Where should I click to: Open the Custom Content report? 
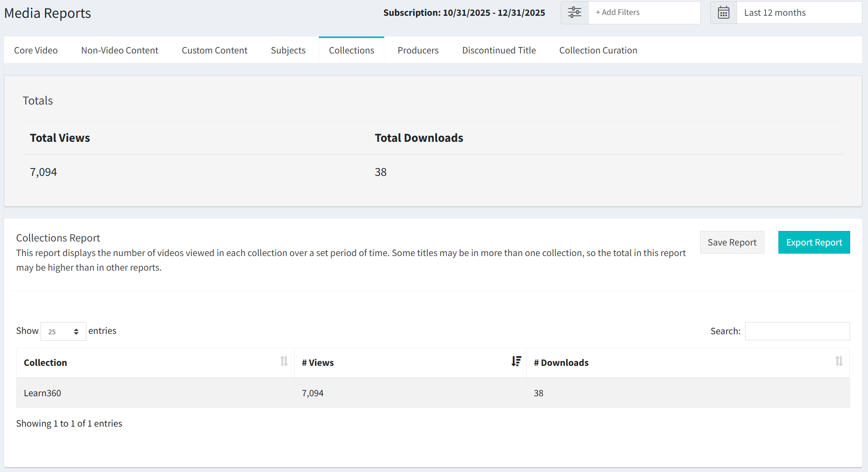coord(214,50)
